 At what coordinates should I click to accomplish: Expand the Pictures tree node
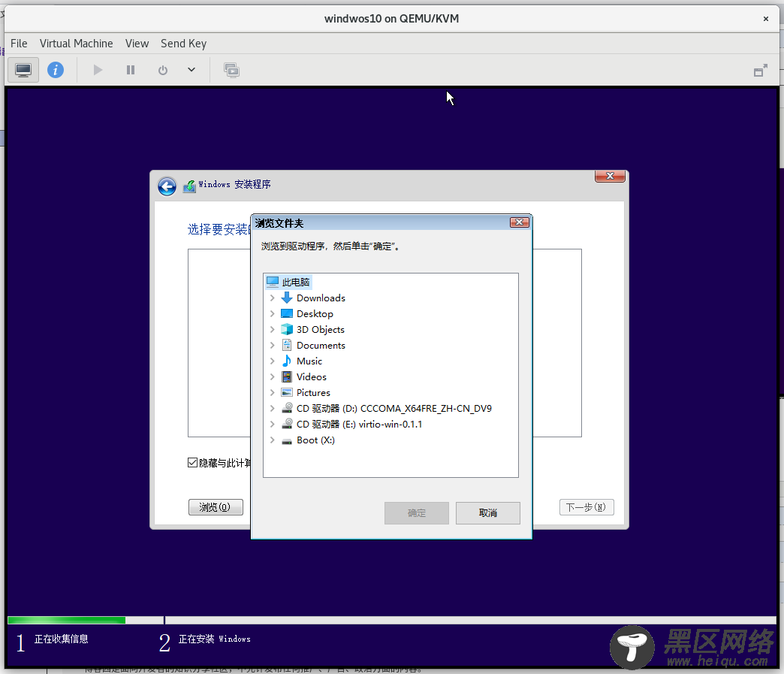272,392
